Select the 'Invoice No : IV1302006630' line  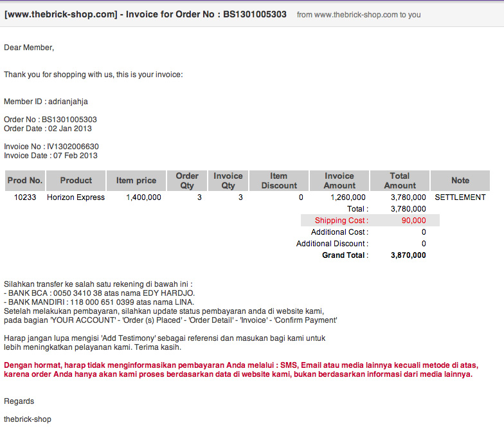click(51, 147)
